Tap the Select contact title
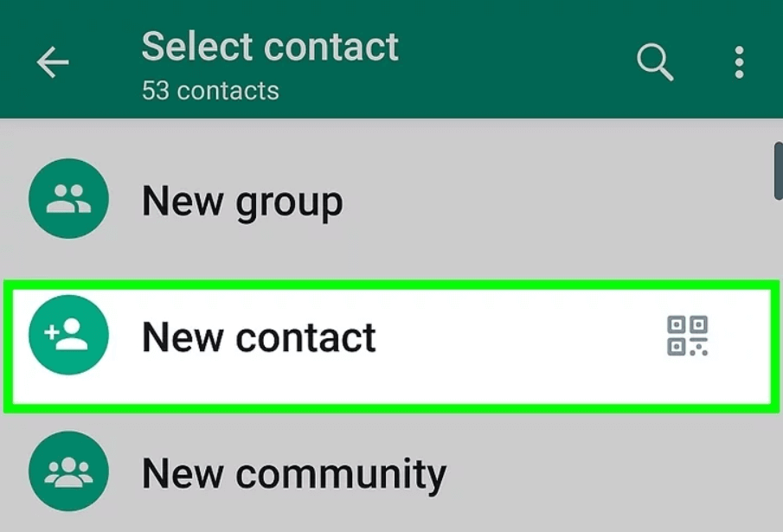This screenshot has height=532, width=783. coord(270,47)
